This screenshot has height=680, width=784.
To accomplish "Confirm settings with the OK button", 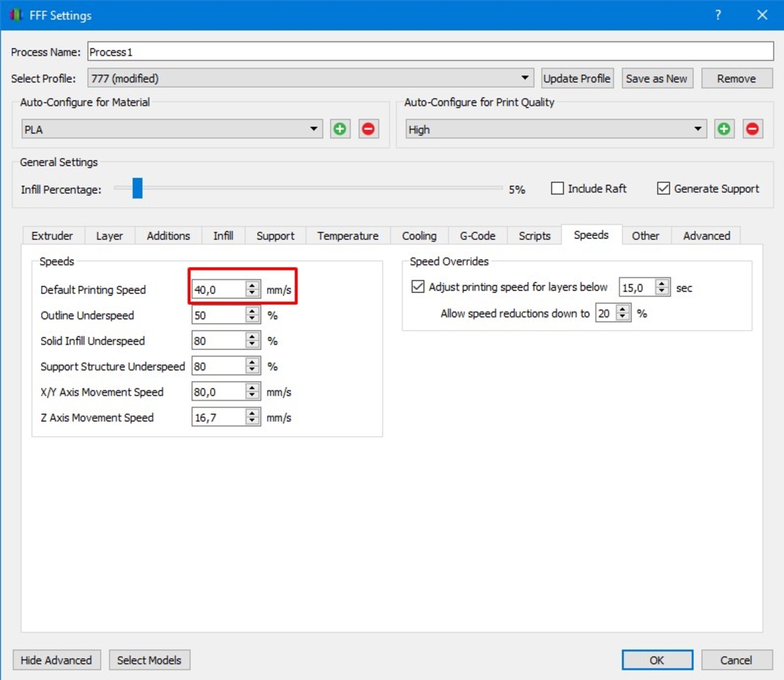I will click(x=657, y=660).
